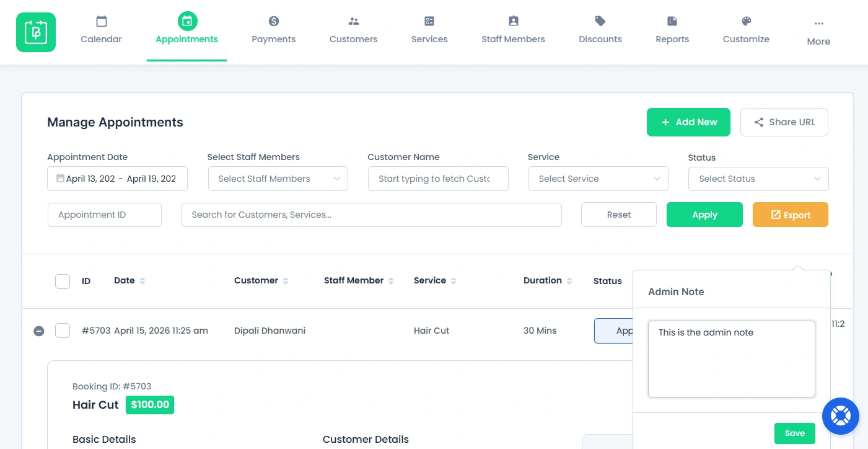Click Apply filters button
868x449 pixels.
pyautogui.click(x=704, y=215)
